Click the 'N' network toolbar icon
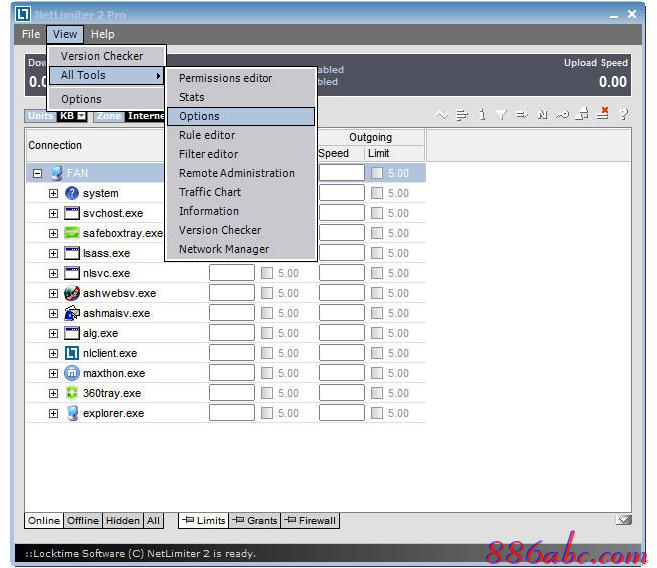The width and height of the screenshot is (657, 568). tap(542, 115)
